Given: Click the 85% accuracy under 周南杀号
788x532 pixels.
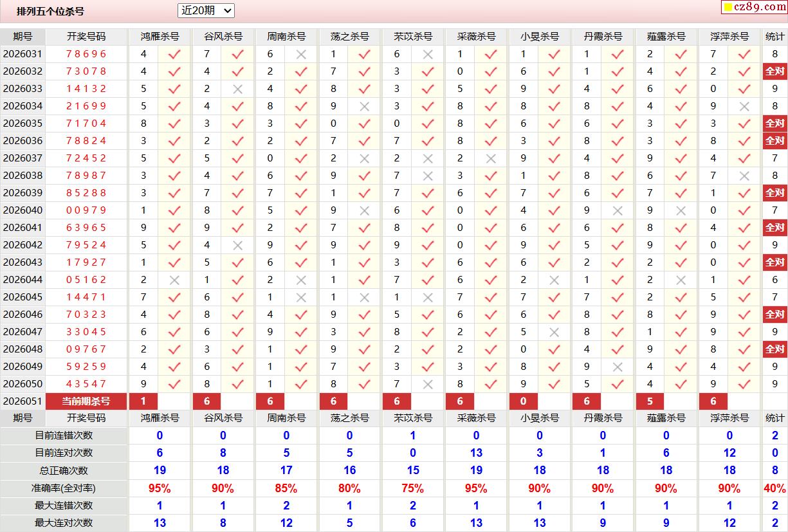Looking at the screenshot, I should [x=286, y=488].
